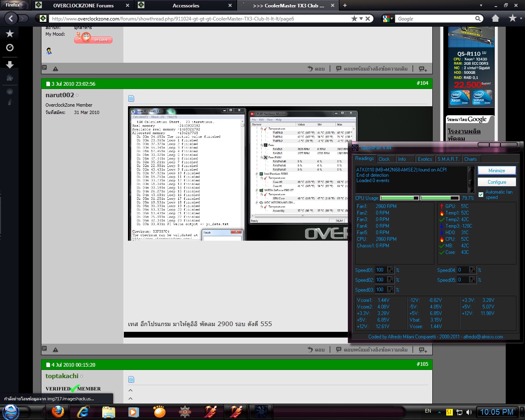
Task: Click the red up arrow beside GPU
Action: click(x=442, y=206)
